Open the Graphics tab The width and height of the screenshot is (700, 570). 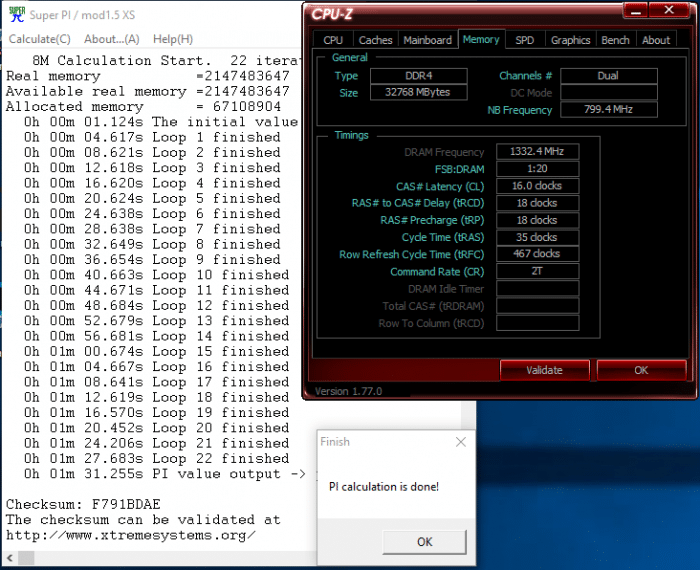571,40
